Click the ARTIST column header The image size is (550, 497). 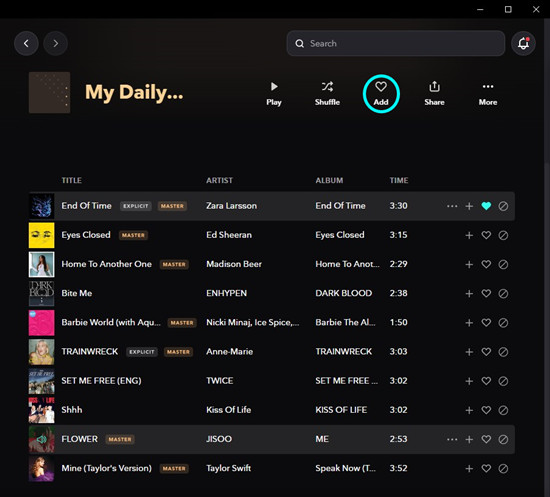click(x=219, y=180)
